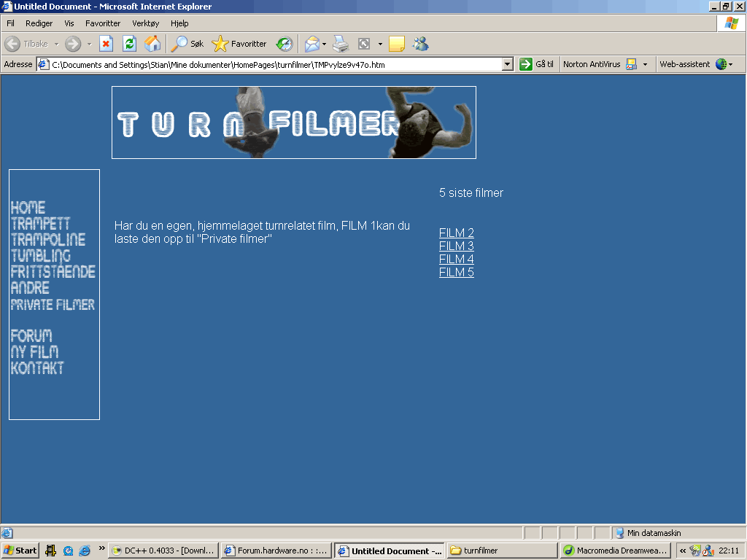The image size is (747, 560).
Task: Open the Rediger menu
Action: tap(39, 23)
